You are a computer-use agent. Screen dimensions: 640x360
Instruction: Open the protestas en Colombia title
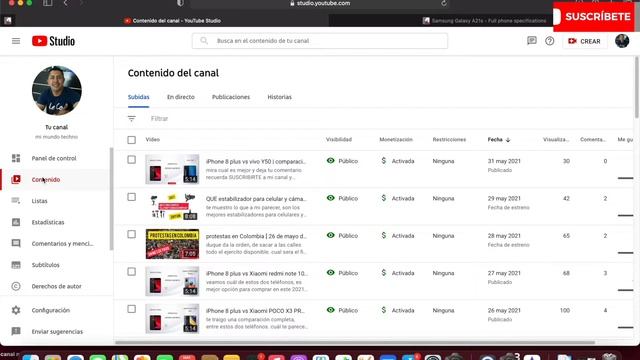(256, 236)
